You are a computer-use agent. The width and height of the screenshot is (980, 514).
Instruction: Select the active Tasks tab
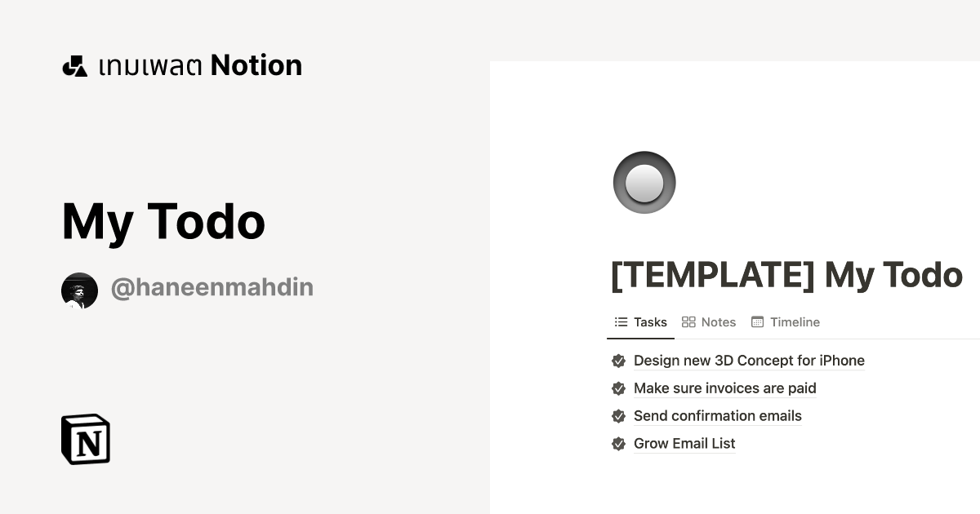pos(650,321)
